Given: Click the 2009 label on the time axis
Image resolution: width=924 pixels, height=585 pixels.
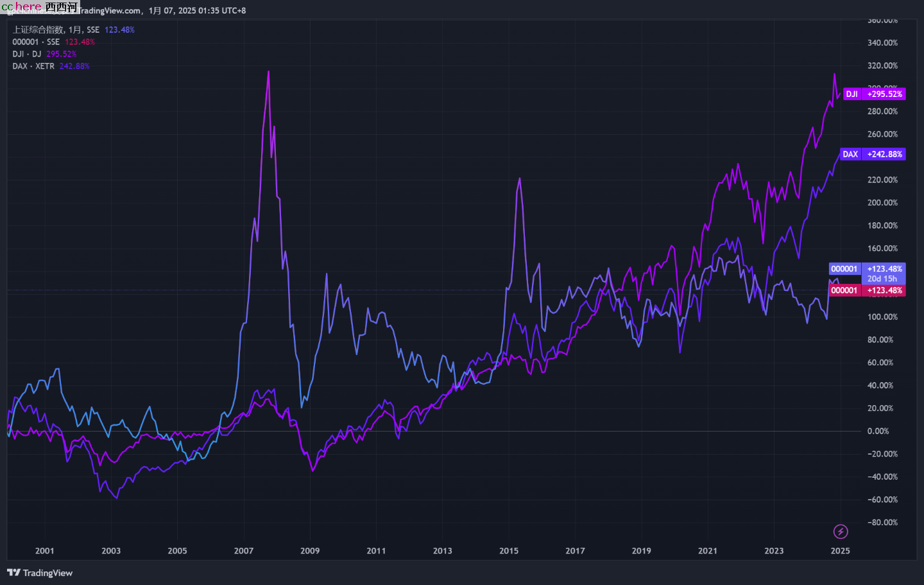Looking at the screenshot, I should pos(310,550).
